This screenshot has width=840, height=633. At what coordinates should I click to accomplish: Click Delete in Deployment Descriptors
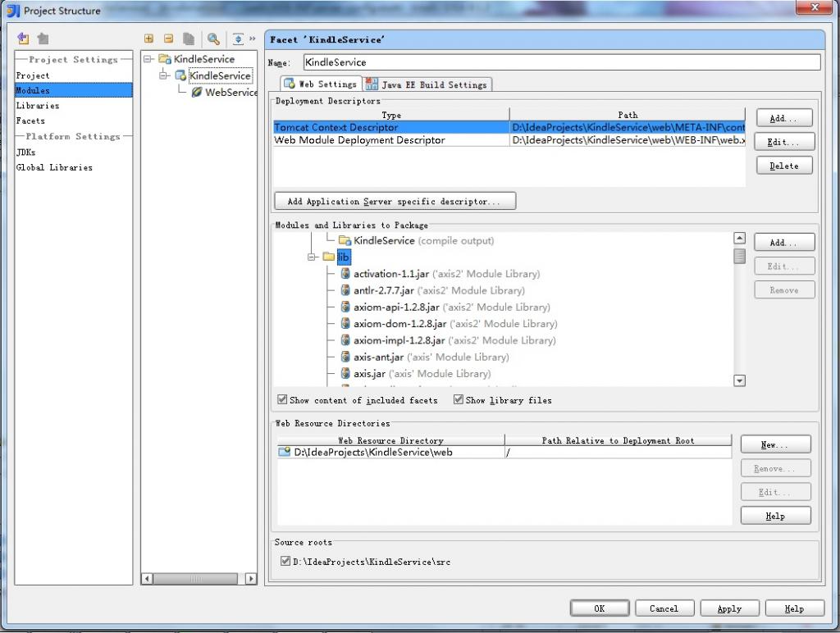[784, 166]
